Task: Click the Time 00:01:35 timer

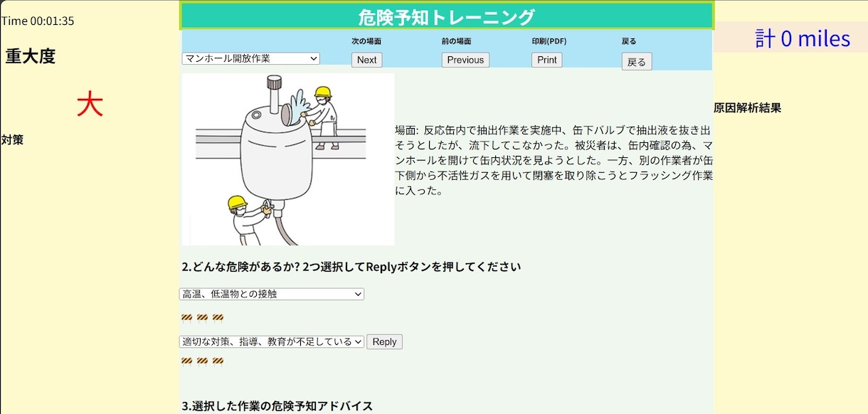Action: [38, 21]
